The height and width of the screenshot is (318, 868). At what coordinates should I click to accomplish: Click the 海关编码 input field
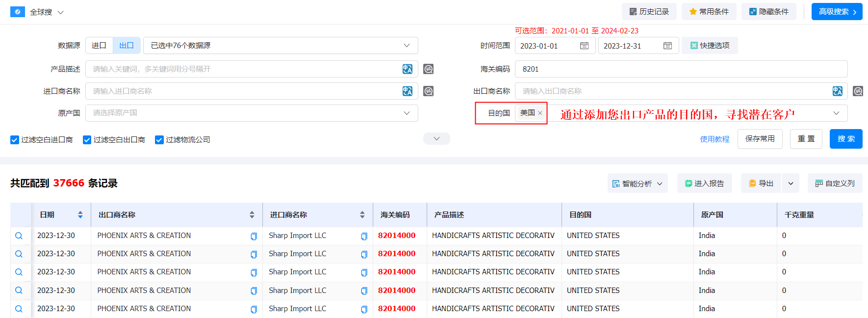point(681,69)
